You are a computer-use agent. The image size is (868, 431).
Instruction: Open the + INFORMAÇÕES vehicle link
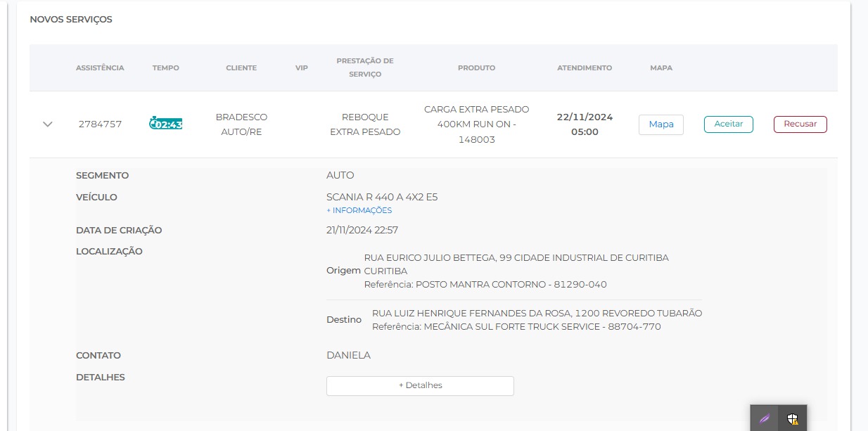[359, 210]
